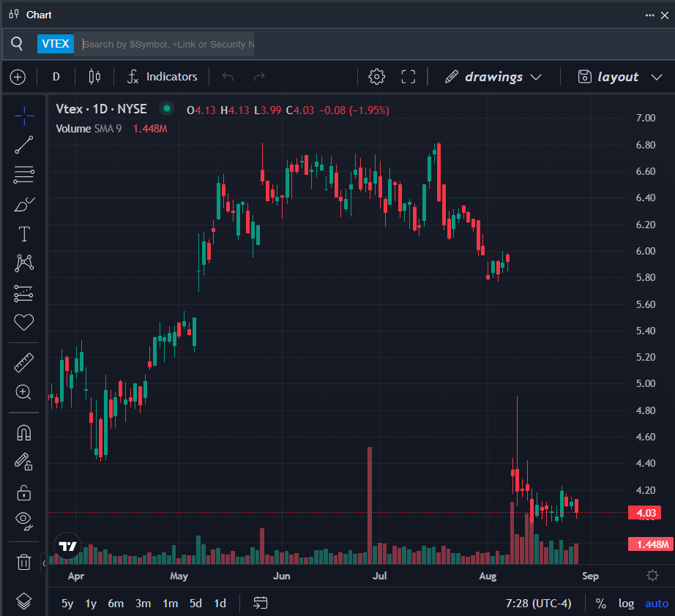
Task: Toggle stay in drawing mode
Action: pos(24,462)
